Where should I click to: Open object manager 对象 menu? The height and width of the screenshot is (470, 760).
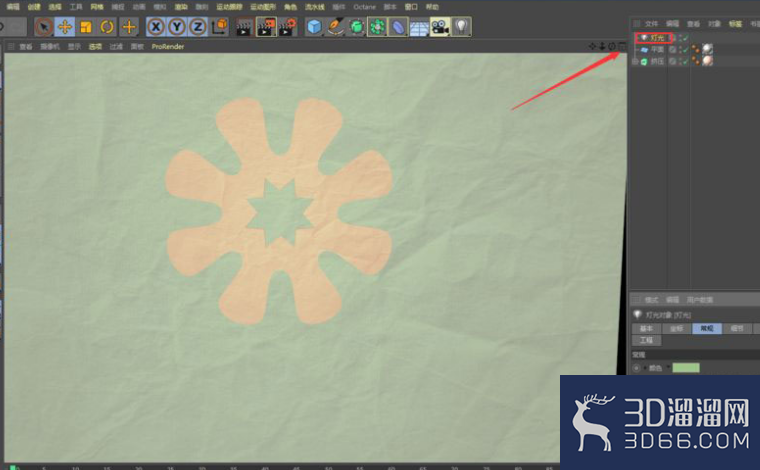[714, 23]
